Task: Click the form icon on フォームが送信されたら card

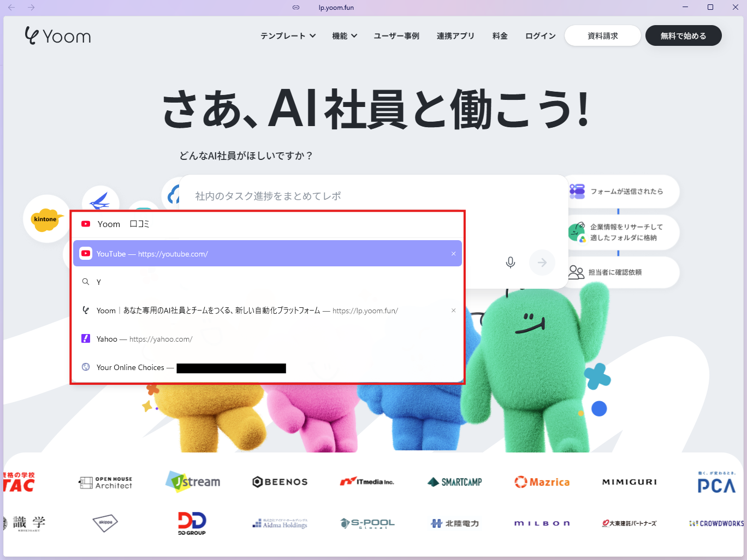Action: point(577,192)
